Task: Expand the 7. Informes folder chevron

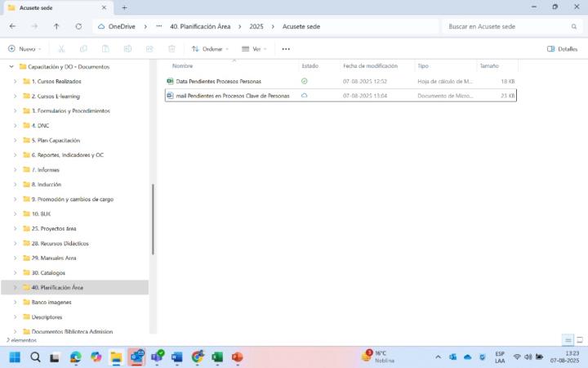Action: pos(16,170)
